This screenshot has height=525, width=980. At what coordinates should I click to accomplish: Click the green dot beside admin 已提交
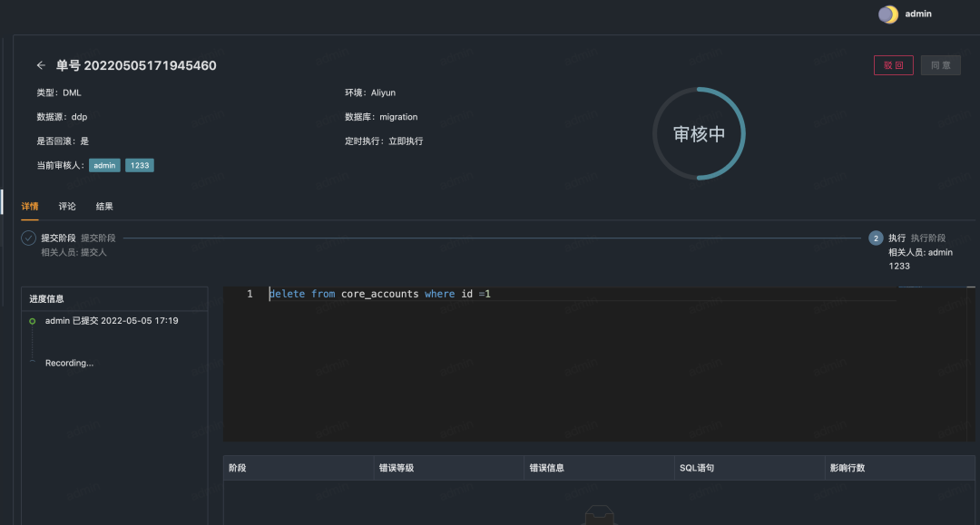click(x=33, y=322)
